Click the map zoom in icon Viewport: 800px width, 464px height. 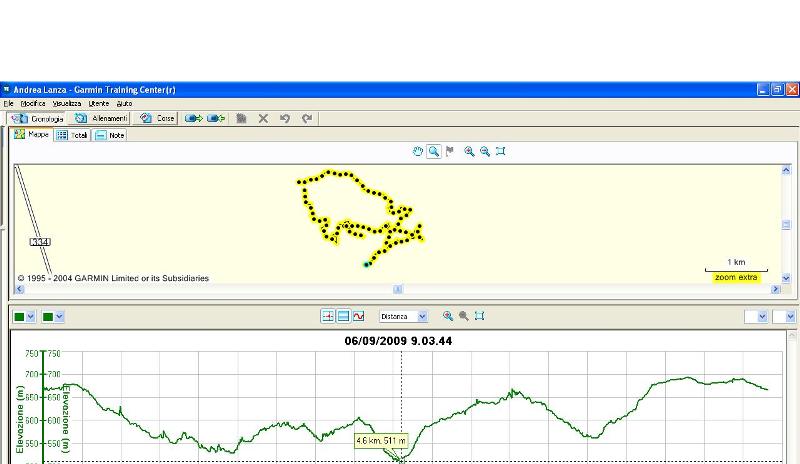click(469, 152)
